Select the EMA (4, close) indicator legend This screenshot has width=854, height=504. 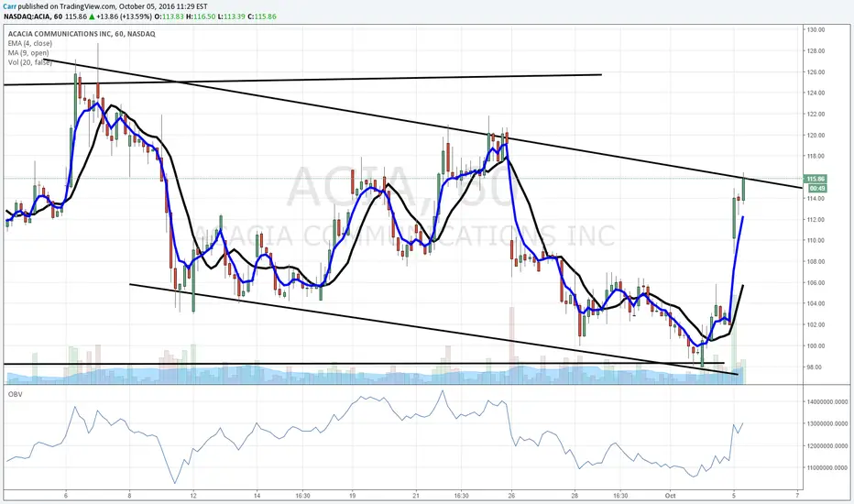[30, 44]
